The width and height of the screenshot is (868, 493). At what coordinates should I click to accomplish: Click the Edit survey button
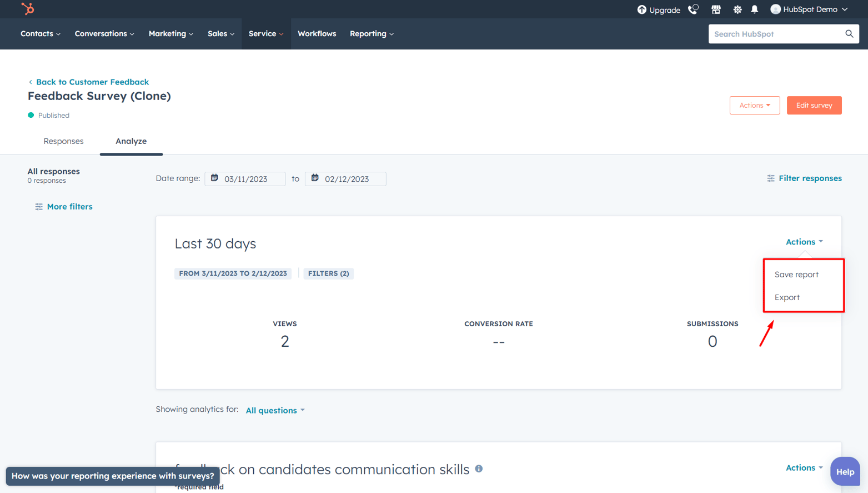(814, 105)
